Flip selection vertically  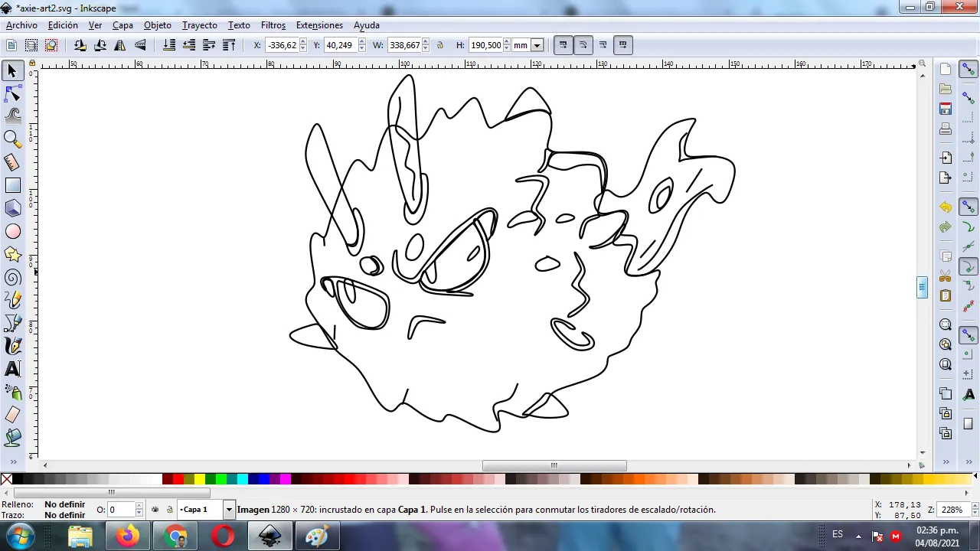point(140,45)
